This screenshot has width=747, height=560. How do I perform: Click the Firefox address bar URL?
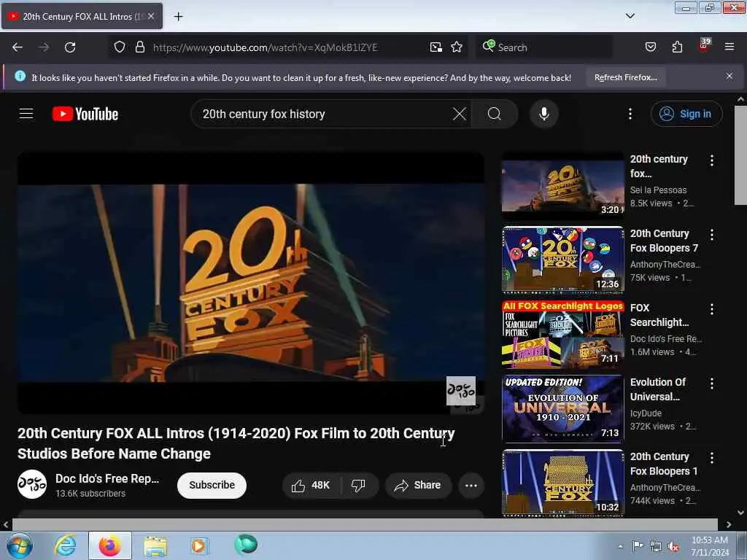pyautogui.click(x=265, y=47)
